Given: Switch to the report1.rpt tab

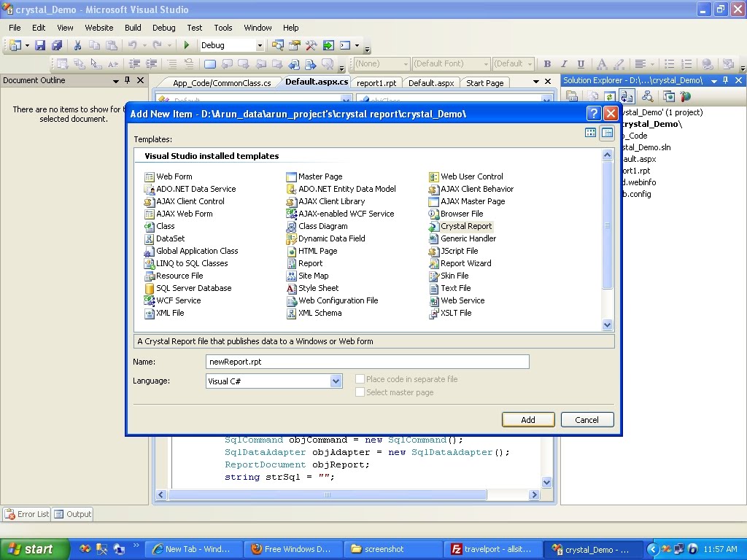Looking at the screenshot, I should [376, 82].
